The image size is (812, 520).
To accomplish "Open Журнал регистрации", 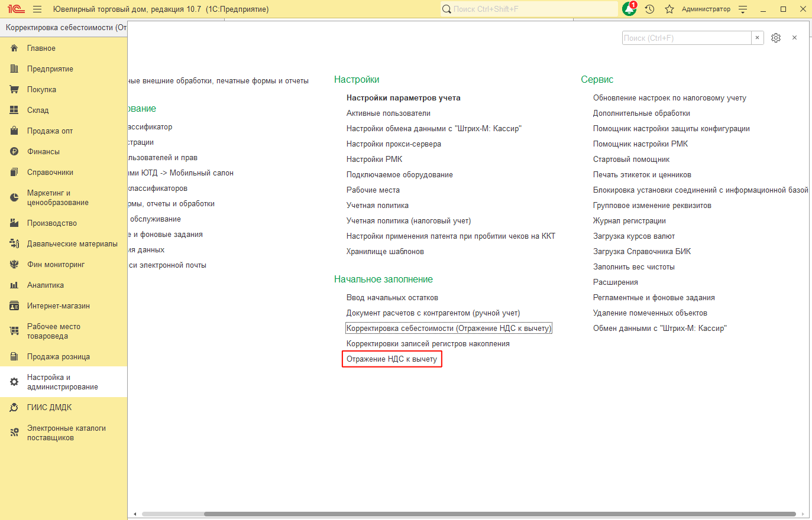I will point(629,221).
